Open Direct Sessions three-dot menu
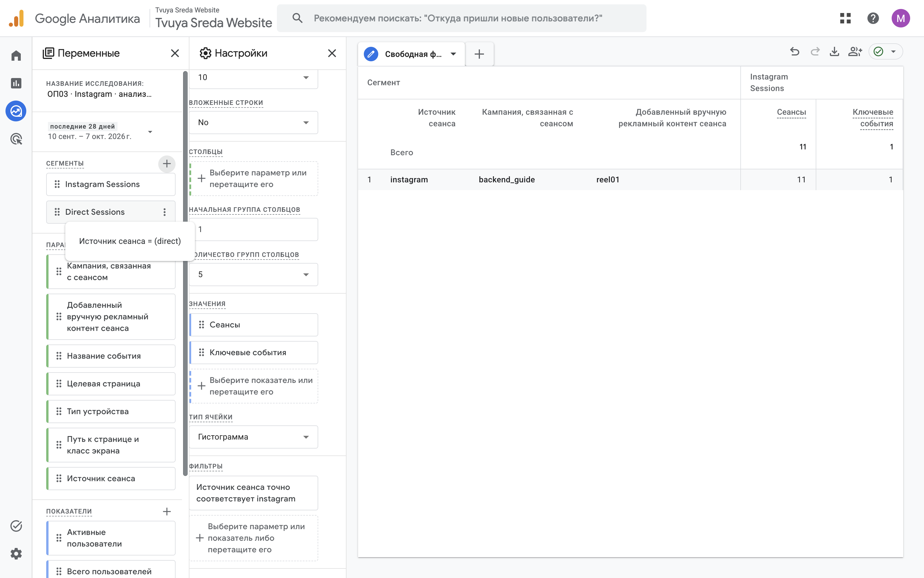Screen dimensions: 924x578 165,212
